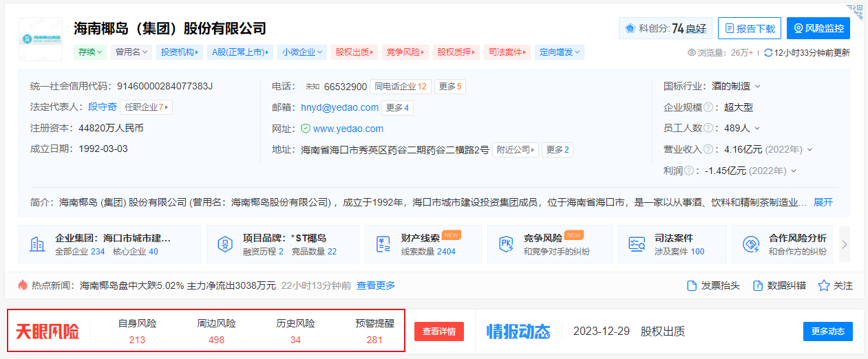
Task: Expand the 曾用名 tag dropdown
Action: (132, 52)
